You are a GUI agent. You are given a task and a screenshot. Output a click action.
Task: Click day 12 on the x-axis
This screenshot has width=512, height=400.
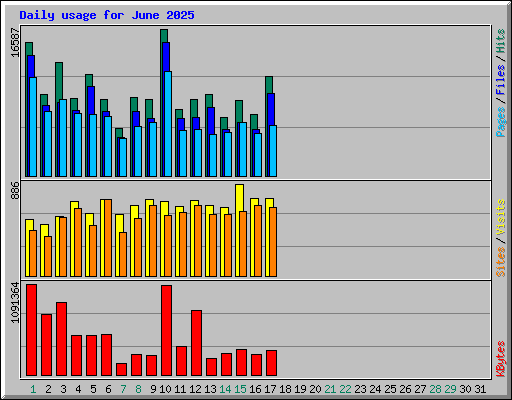click(x=195, y=389)
